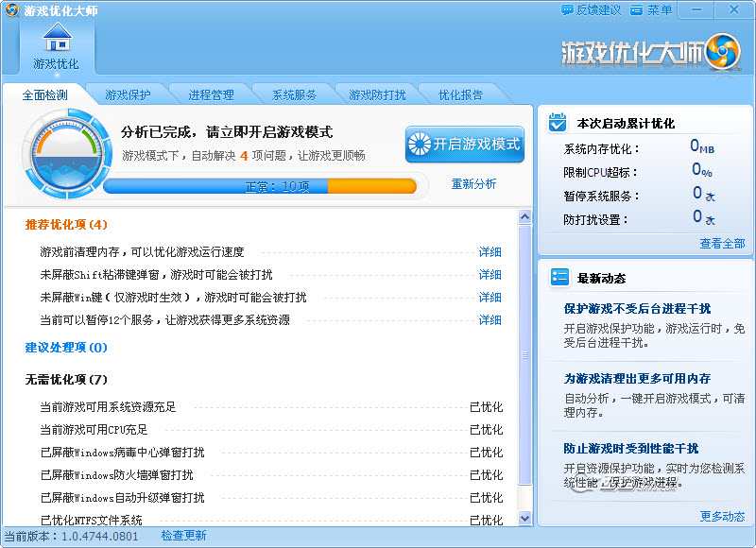Open news 为游戏清理出更多可用内存

coord(637,378)
